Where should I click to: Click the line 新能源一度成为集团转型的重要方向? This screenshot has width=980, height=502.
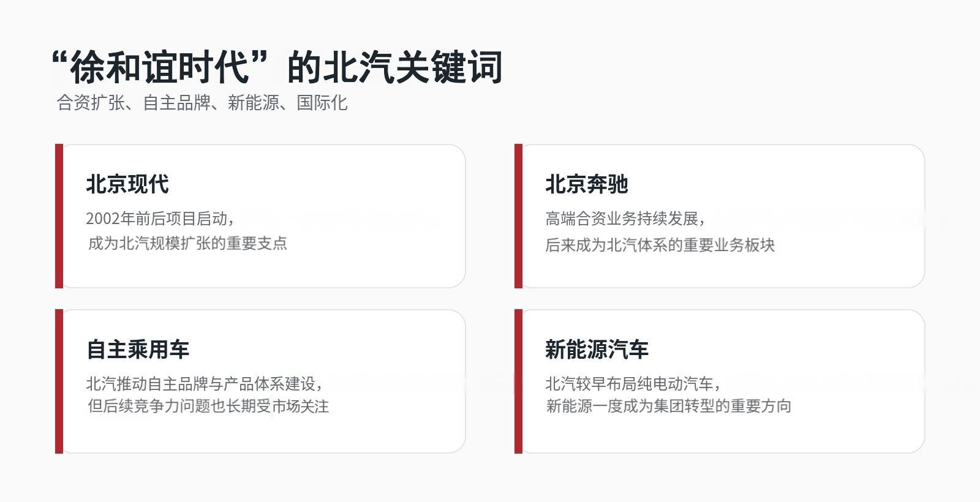click(x=668, y=406)
